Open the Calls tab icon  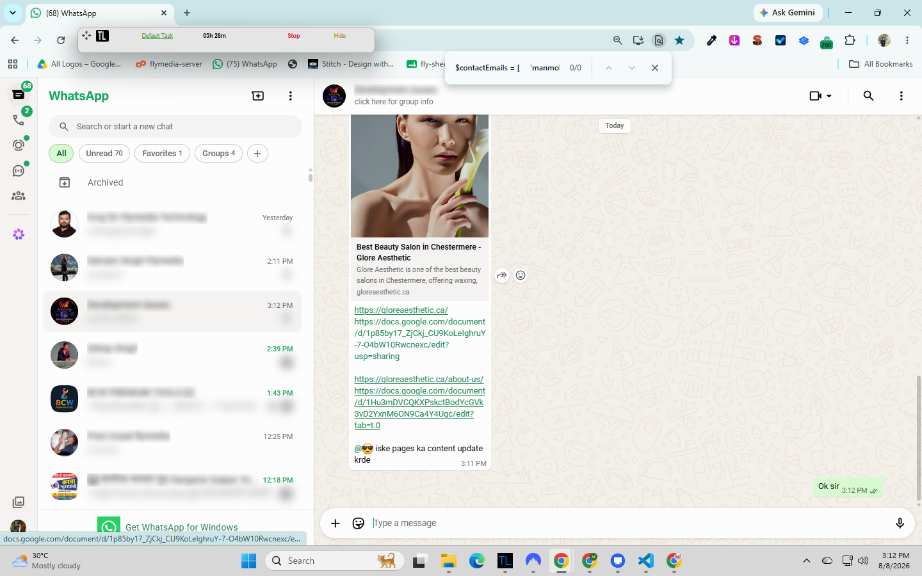click(x=18, y=119)
